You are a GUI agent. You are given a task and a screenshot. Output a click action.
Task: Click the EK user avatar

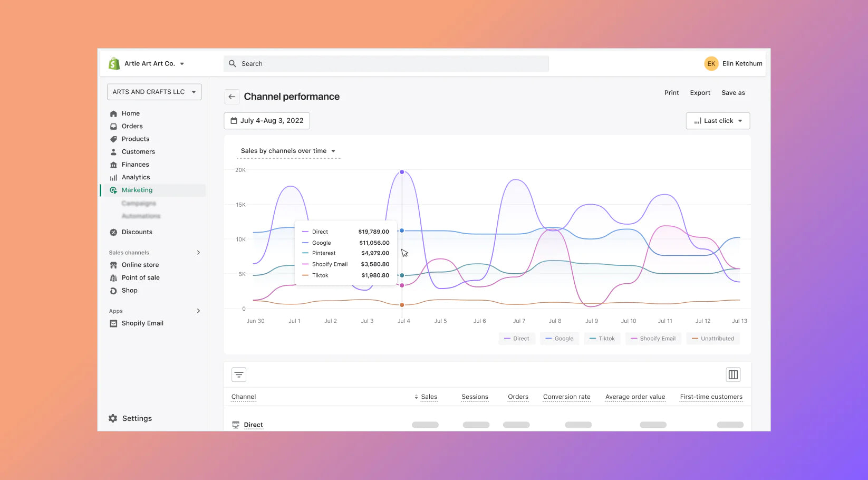click(711, 64)
